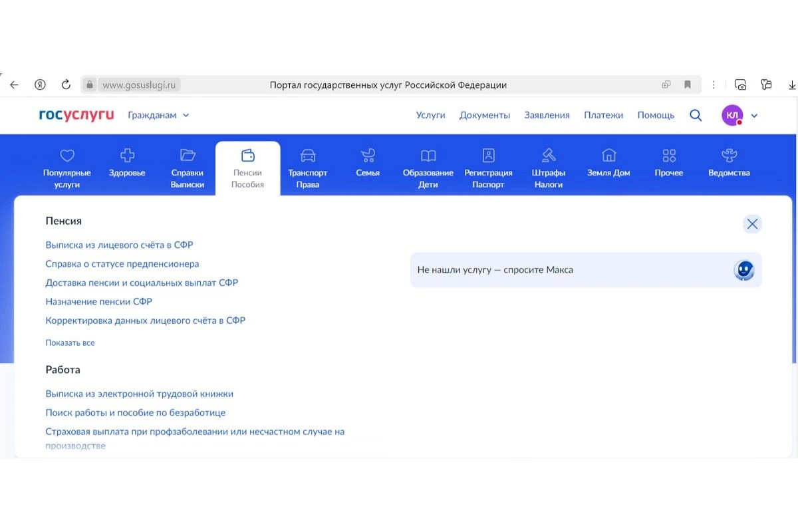Switch to the Регистрация Паспорт tab

coord(489,169)
